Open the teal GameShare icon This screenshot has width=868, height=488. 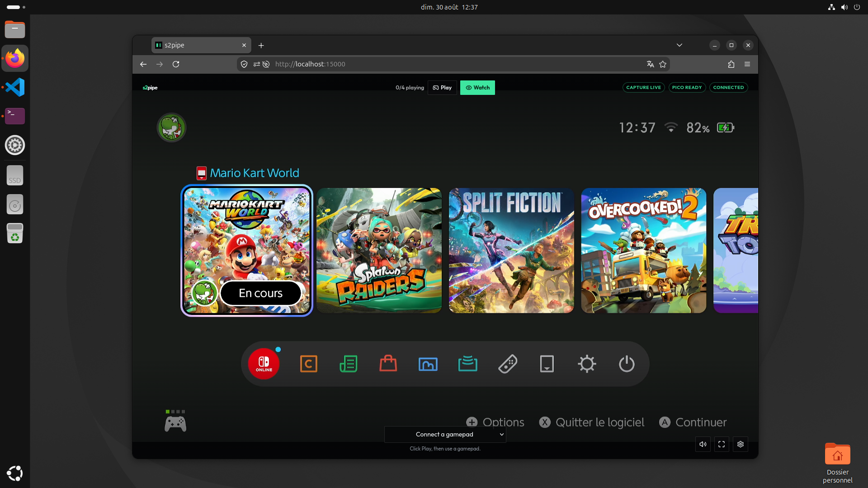pos(468,364)
